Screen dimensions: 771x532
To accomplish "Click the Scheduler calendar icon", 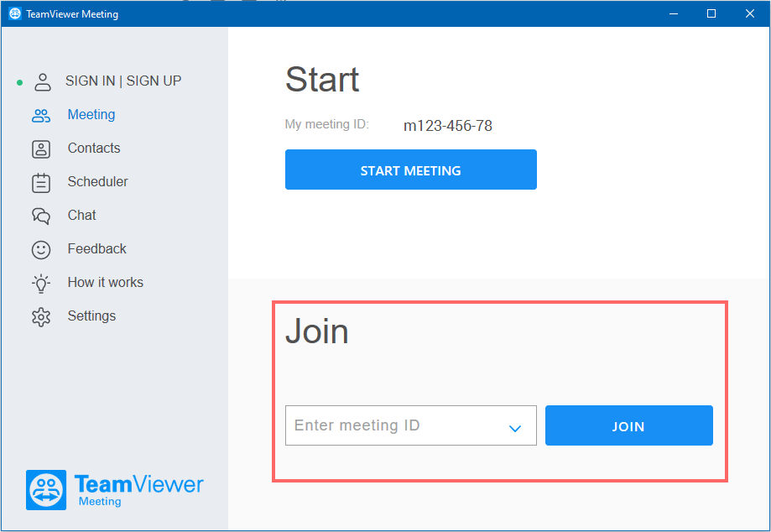I will [41, 183].
